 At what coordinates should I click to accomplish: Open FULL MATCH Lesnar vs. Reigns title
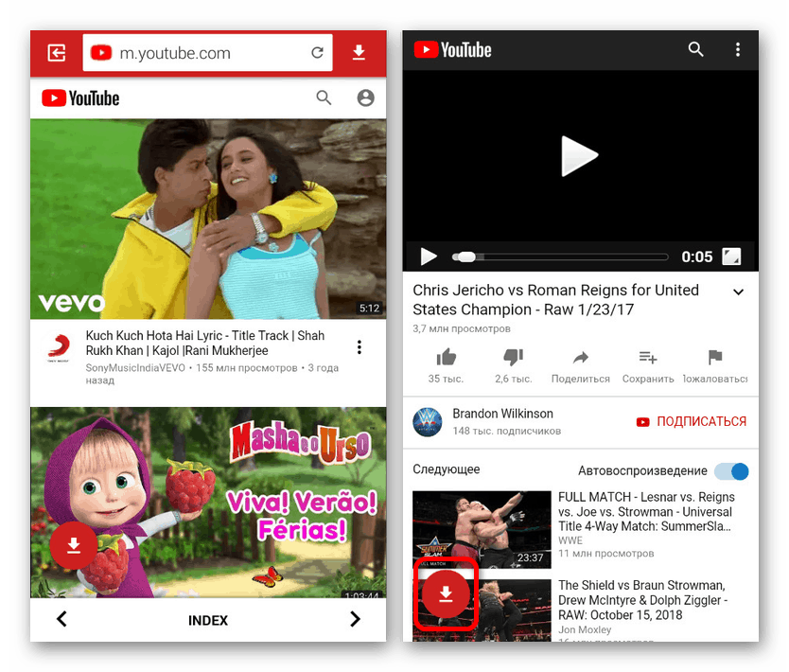[646, 512]
